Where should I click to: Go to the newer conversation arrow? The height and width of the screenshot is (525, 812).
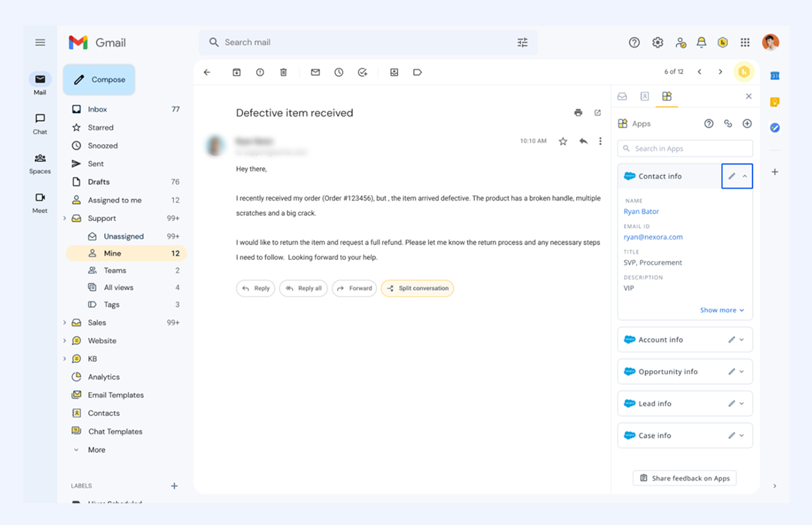tap(699, 71)
